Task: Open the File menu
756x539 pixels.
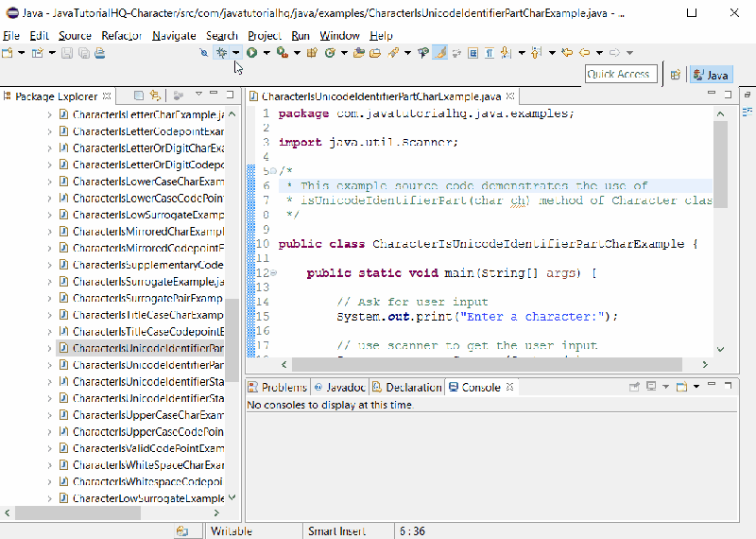Action: pos(11,36)
